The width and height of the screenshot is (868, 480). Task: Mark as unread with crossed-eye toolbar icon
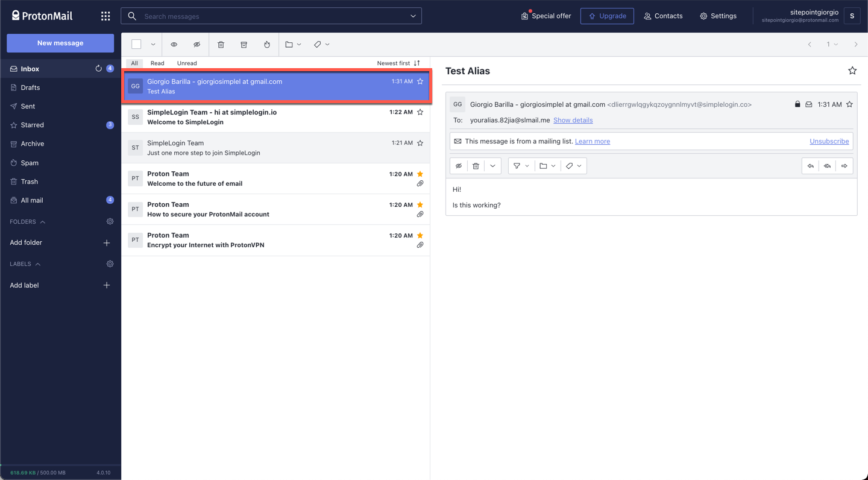pyautogui.click(x=197, y=45)
